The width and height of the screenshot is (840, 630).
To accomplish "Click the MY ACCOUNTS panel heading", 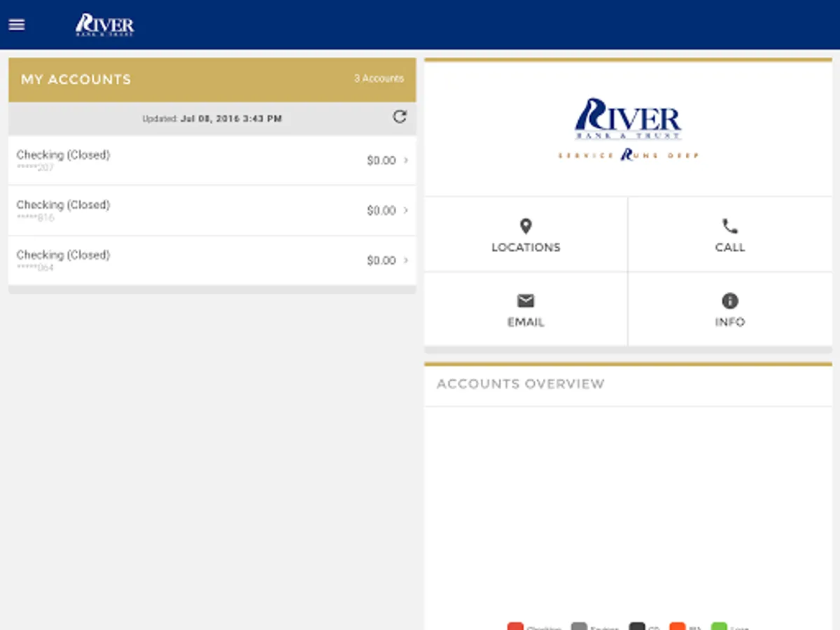I will pyautogui.click(x=76, y=79).
